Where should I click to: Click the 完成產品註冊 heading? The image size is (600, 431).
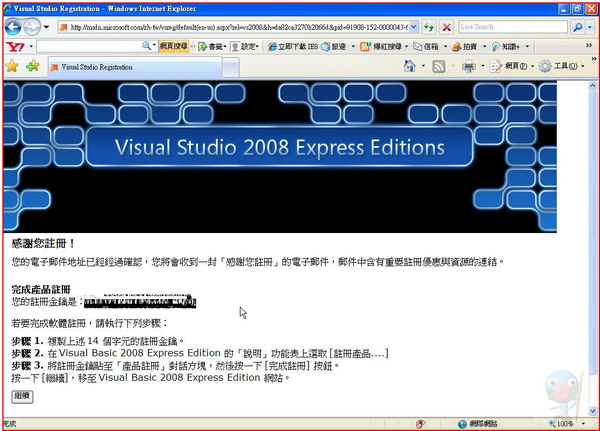[41, 289]
